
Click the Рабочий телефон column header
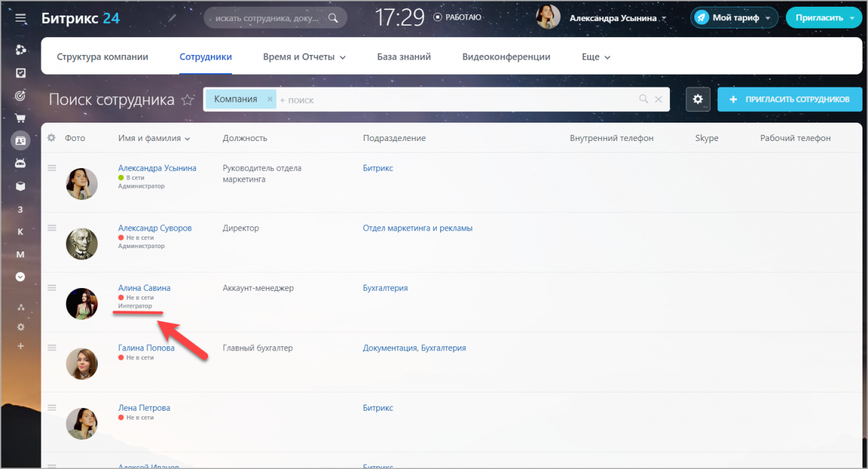point(795,138)
